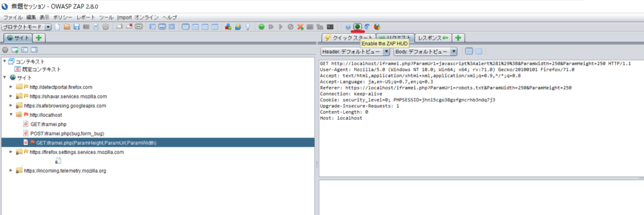Click the Submit and Step icon
This screenshot has height=215, width=644.
point(271,27)
